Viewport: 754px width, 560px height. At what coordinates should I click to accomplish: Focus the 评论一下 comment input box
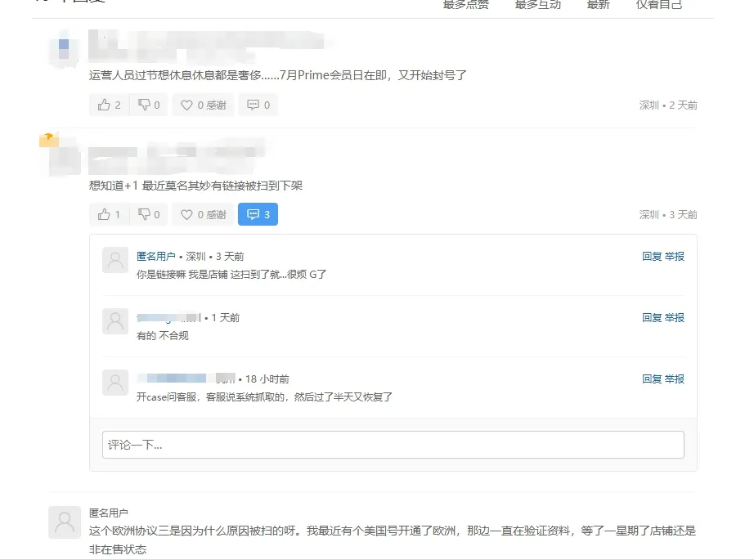[x=393, y=445]
